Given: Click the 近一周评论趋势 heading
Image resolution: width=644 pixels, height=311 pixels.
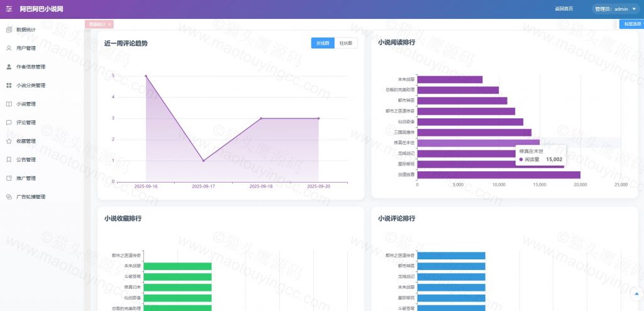Looking at the screenshot, I should pyautogui.click(x=126, y=43).
